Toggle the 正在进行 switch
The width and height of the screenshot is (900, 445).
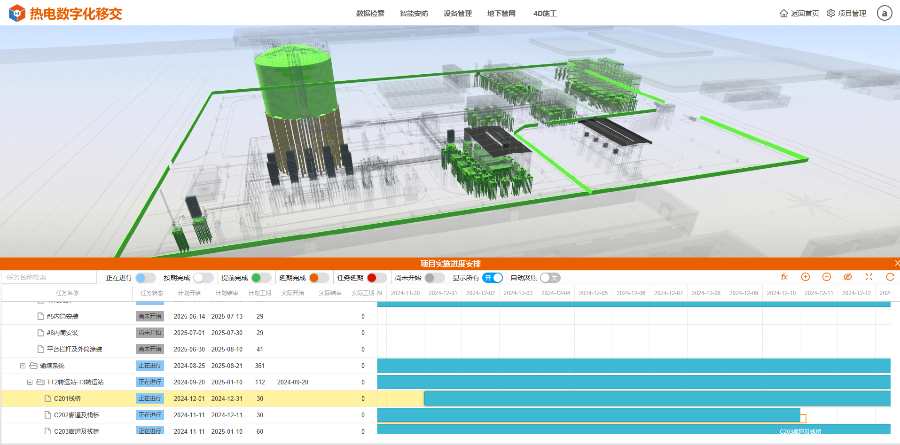coord(145,277)
